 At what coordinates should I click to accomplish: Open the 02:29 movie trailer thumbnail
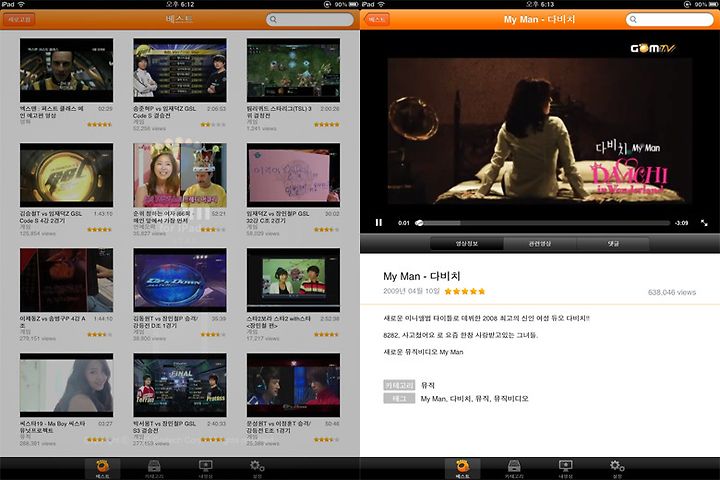tap(66, 70)
